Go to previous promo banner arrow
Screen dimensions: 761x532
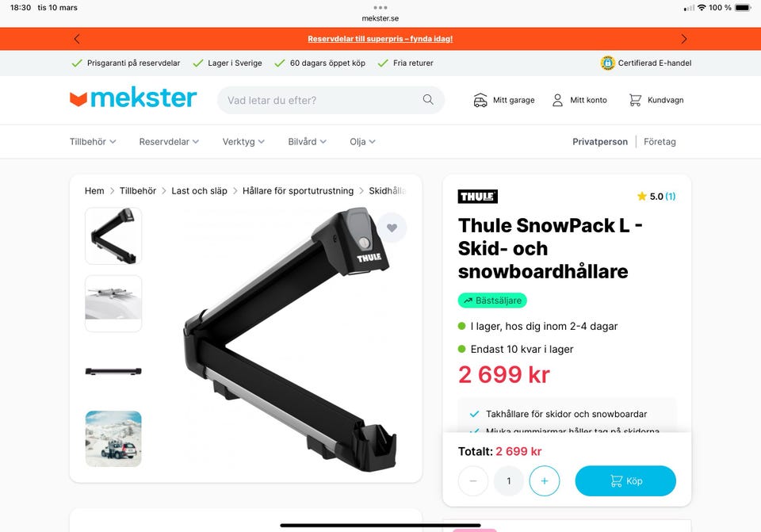point(77,39)
